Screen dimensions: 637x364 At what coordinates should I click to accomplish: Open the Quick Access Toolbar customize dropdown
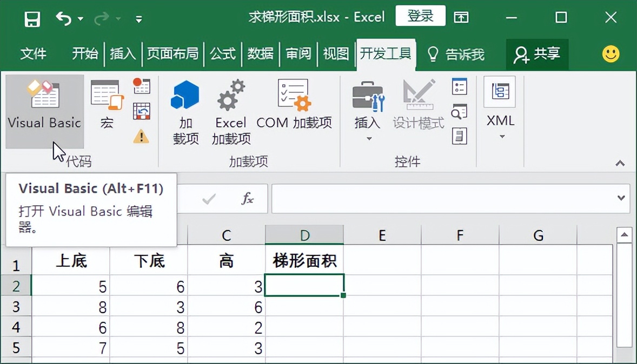138,17
